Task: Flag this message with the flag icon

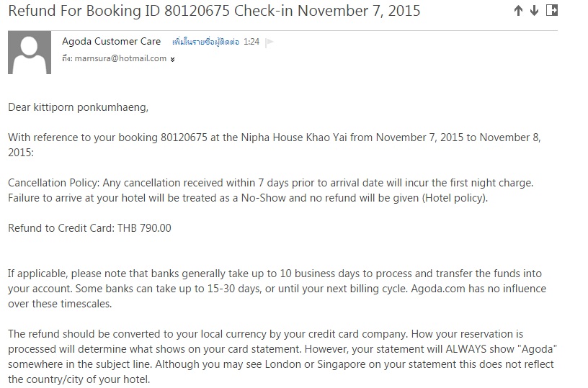Action: point(269,42)
